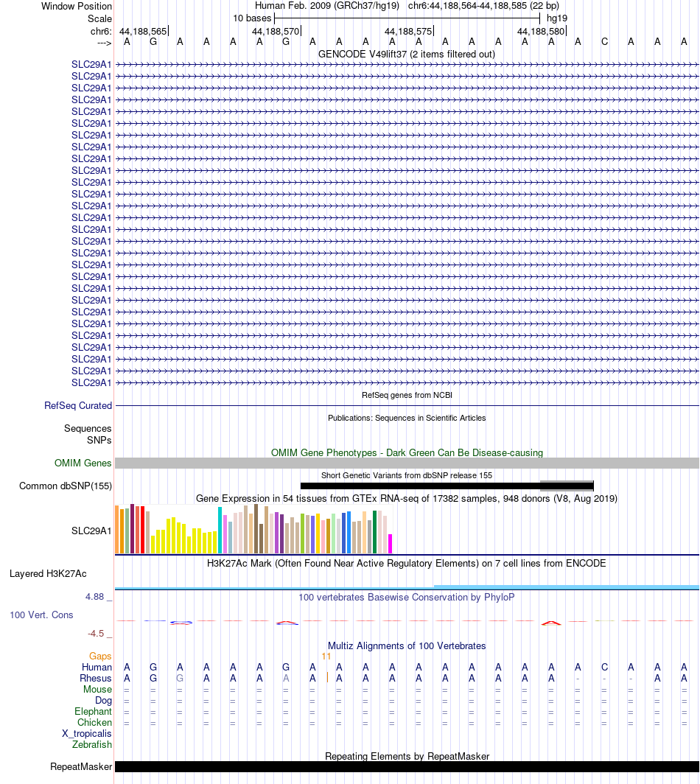This screenshot has width=700, height=784.
Task: Open 'Short Genetic Variants from dbSNP release 155' title
Action: coord(407,475)
